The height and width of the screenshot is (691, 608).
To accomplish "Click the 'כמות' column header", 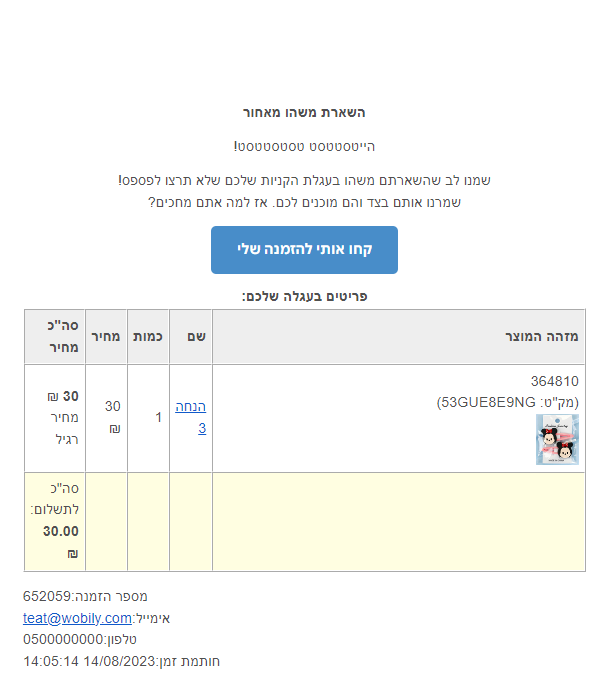I will (148, 337).
